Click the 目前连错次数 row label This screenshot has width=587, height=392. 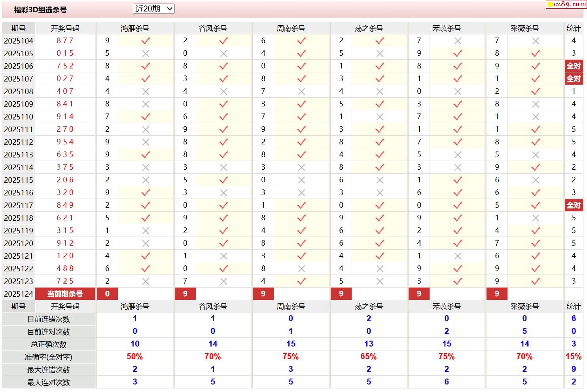pyautogui.click(x=49, y=319)
